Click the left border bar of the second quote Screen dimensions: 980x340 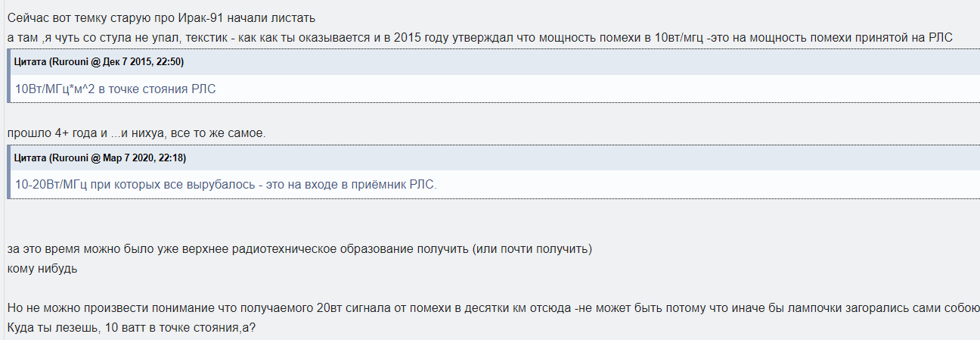point(8,173)
